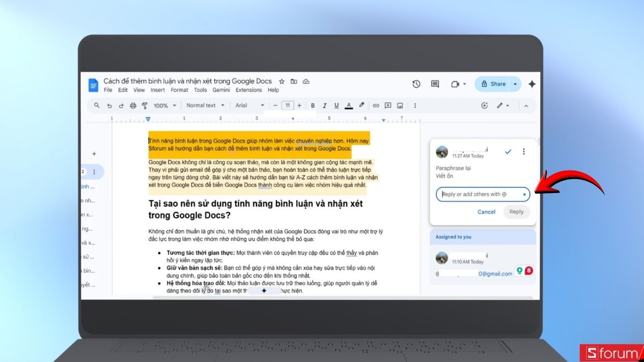This screenshot has height=362, width=644.
Task: Open comment options three dots menu
Action: [x=524, y=152]
